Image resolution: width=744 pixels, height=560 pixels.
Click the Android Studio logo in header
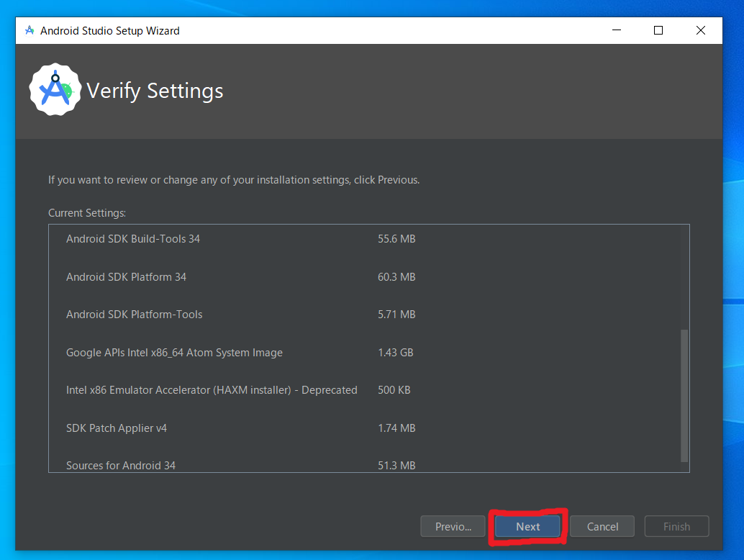click(x=55, y=90)
